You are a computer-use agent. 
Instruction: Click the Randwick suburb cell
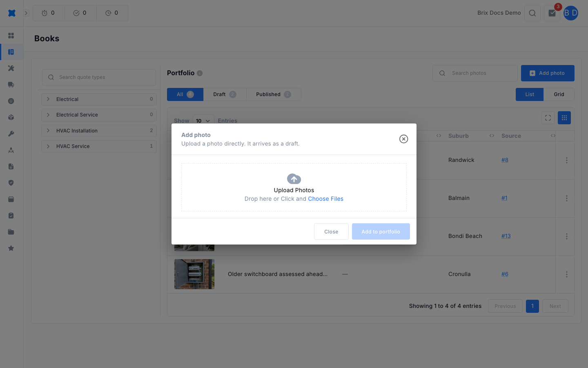(x=461, y=160)
